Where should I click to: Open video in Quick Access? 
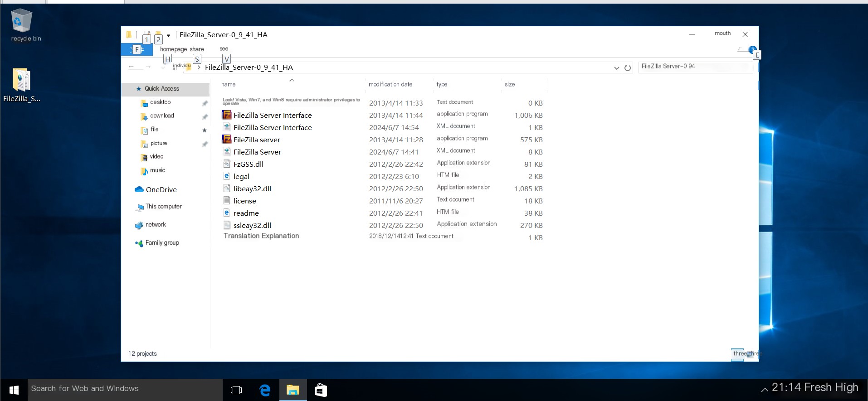(156, 157)
